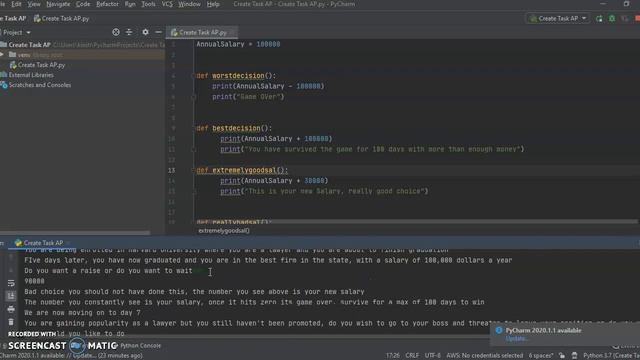Click the "Do you want a raise" console input line
Screen dimensions: 640x360
108,271
